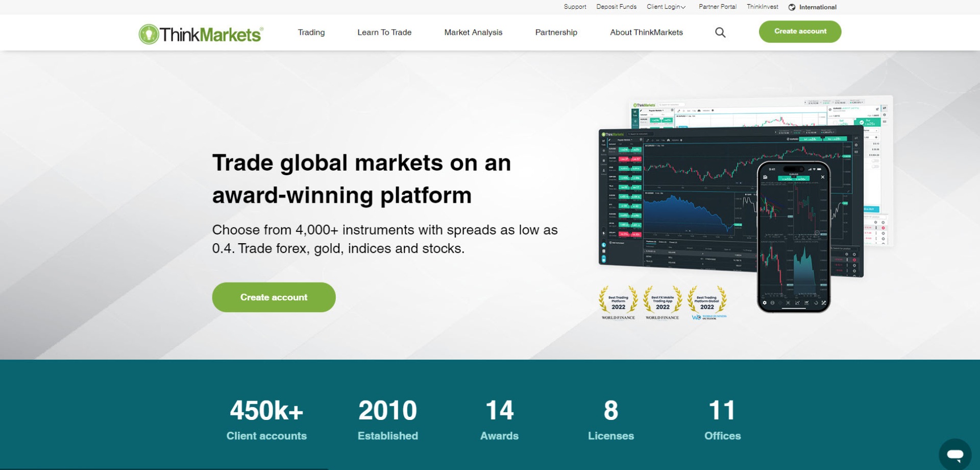Expand the Client Login dropdown
This screenshot has height=470, width=980.
point(666,7)
